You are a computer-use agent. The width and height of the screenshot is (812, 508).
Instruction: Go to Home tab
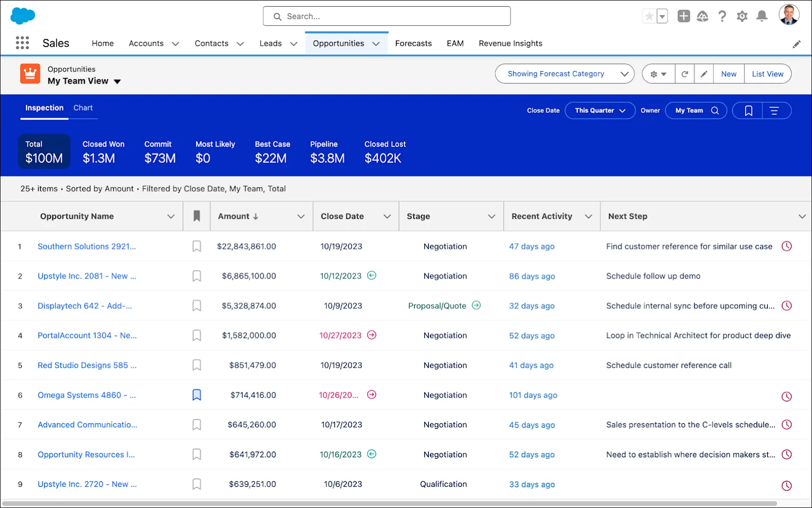click(x=103, y=44)
